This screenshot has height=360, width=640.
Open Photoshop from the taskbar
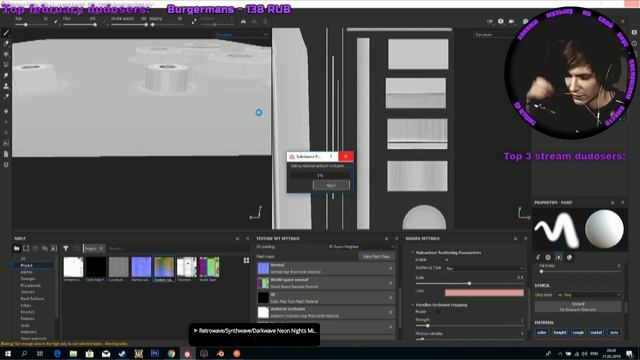coord(155,353)
